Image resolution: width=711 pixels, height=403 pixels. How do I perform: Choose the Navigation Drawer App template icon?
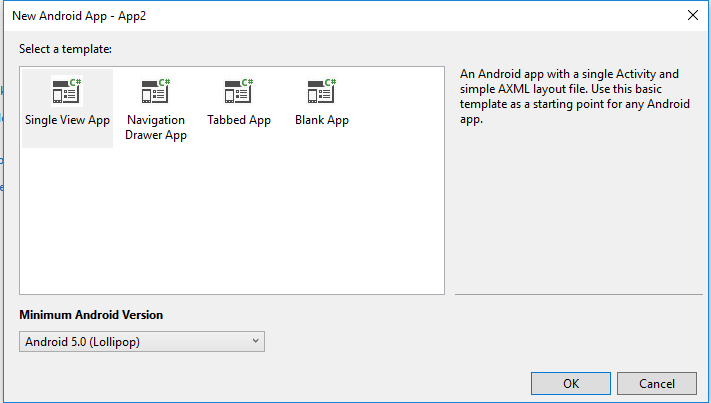pyautogui.click(x=155, y=91)
